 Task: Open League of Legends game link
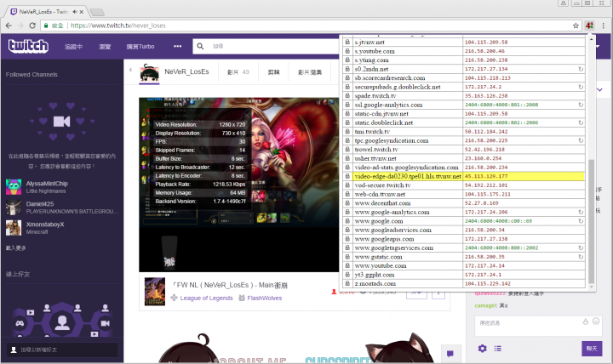(206, 298)
